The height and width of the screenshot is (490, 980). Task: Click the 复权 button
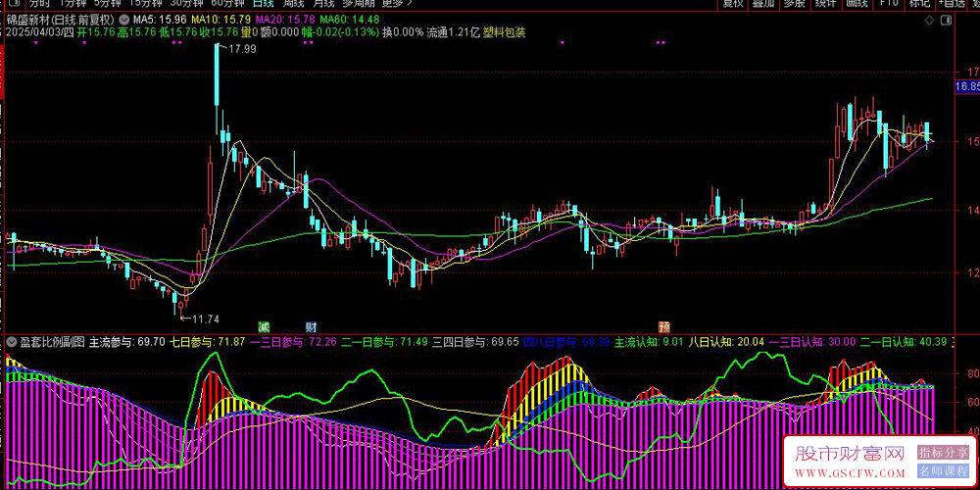733,3
